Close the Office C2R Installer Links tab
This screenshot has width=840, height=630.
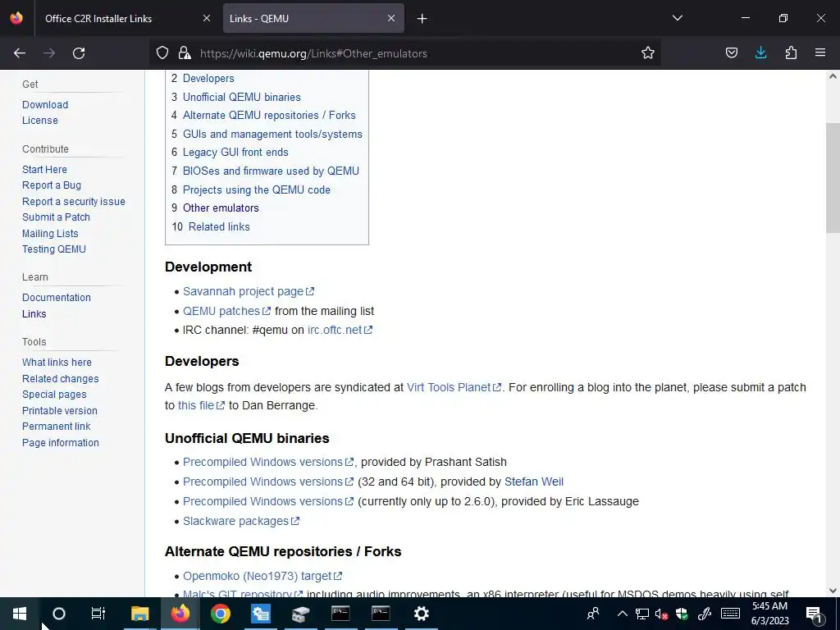(x=206, y=18)
